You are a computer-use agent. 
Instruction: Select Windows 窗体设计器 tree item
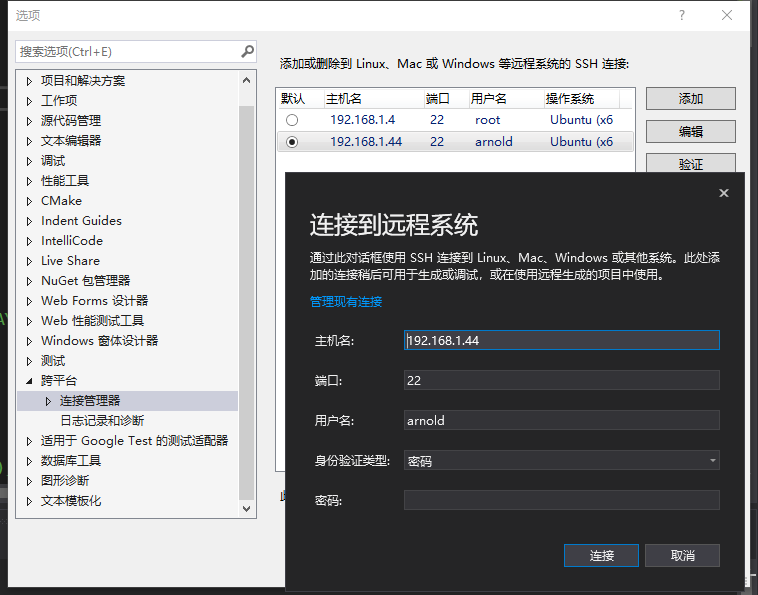click(x=100, y=341)
